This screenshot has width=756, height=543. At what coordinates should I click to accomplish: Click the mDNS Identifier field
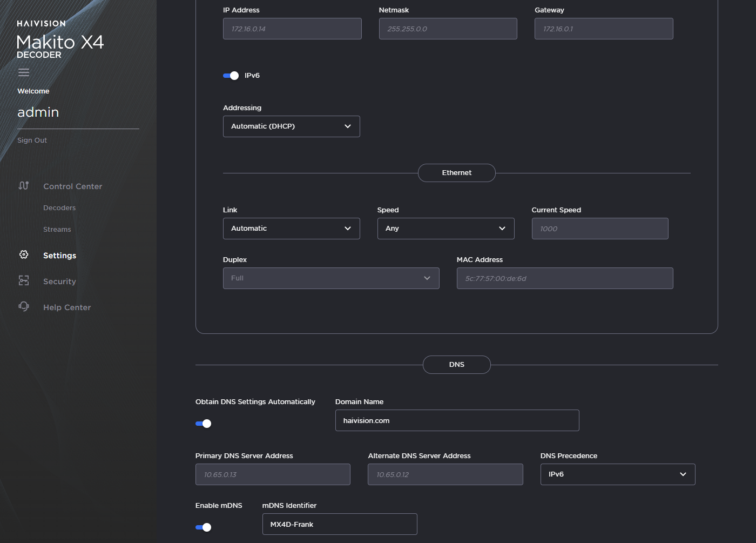coord(339,524)
